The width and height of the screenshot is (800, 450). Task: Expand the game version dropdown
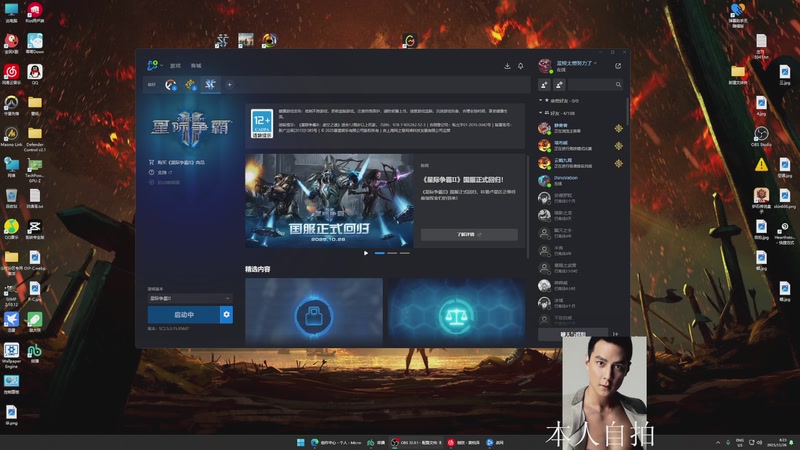point(190,298)
